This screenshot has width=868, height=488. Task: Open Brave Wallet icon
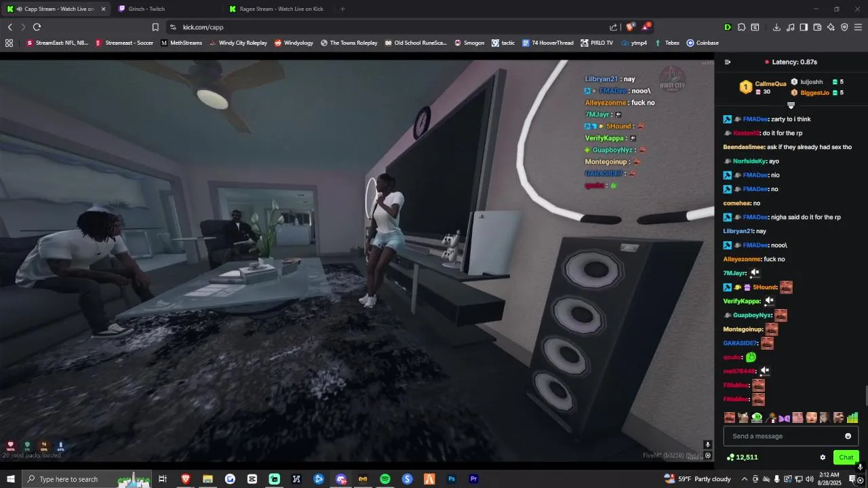(817, 27)
